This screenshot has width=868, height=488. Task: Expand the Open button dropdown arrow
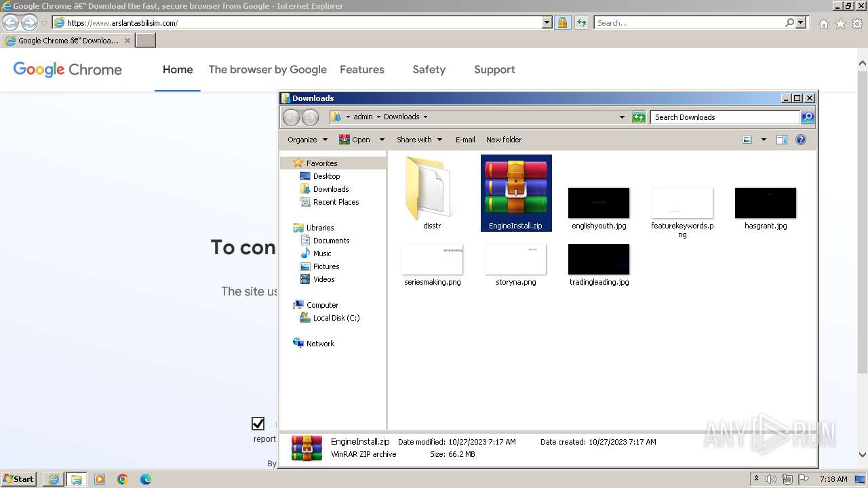pyautogui.click(x=382, y=140)
